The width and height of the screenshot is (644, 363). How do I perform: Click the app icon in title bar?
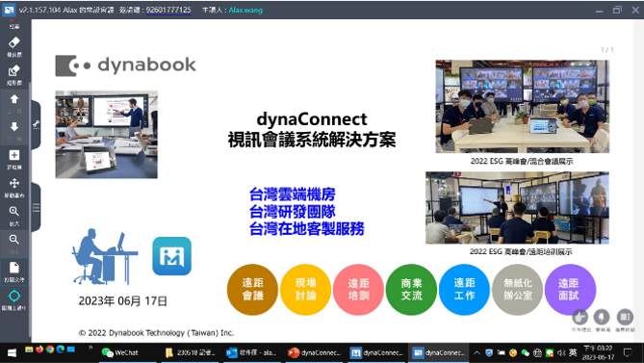tap(9, 10)
